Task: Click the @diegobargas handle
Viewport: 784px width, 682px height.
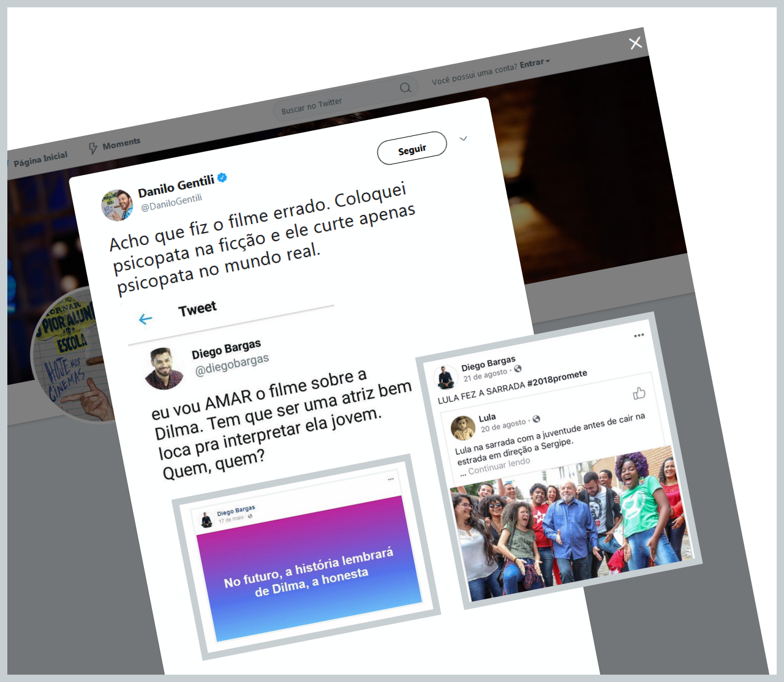Action: click(x=232, y=364)
